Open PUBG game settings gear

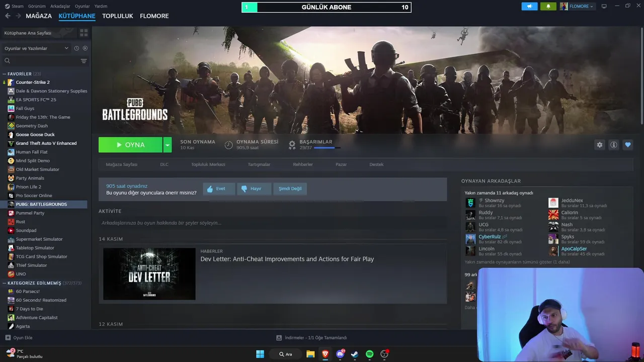coord(599,145)
